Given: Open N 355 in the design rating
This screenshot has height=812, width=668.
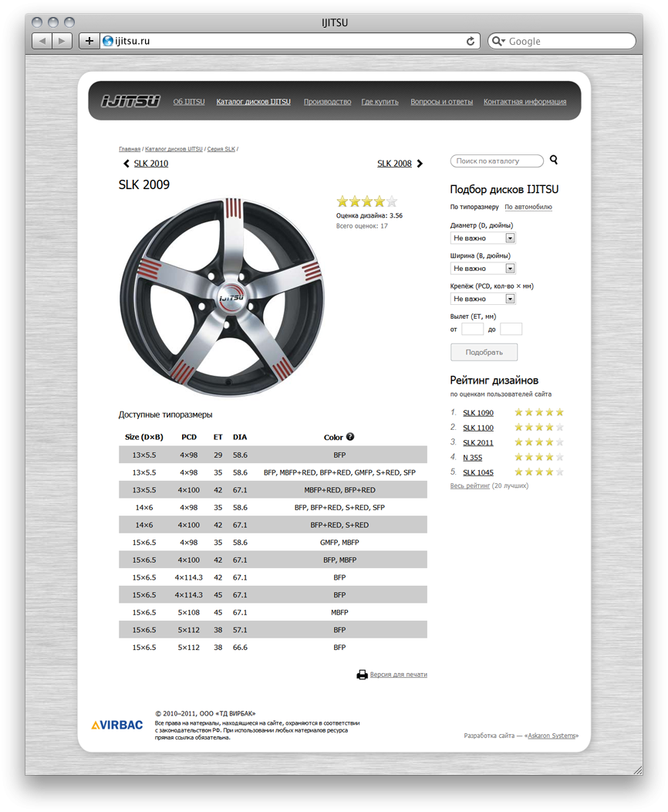Looking at the screenshot, I should [472, 458].
